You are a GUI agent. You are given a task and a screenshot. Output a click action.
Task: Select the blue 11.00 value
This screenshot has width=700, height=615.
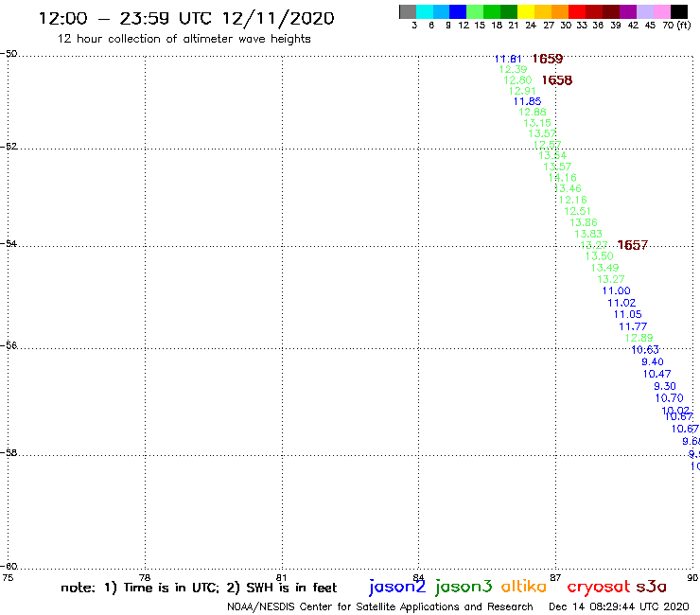coord(617,291)
